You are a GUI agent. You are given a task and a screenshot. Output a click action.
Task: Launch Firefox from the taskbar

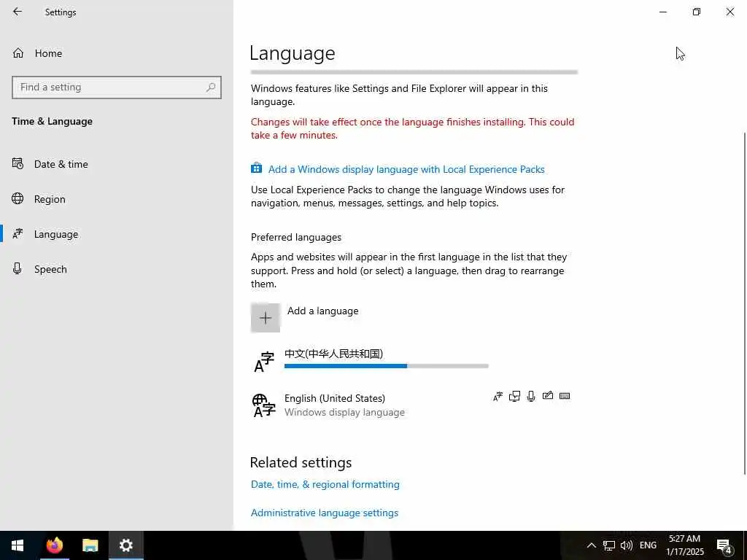(x=54, y=545)
